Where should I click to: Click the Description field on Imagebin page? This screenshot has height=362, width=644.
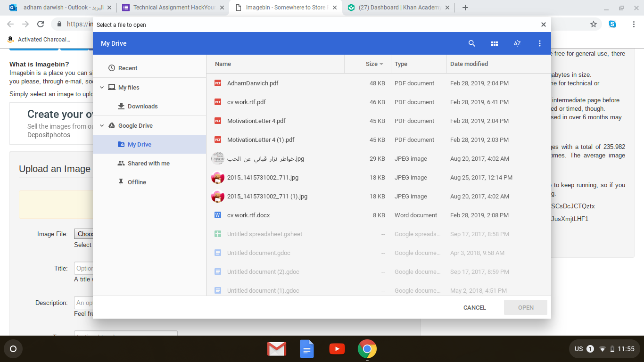pos(83,303)
